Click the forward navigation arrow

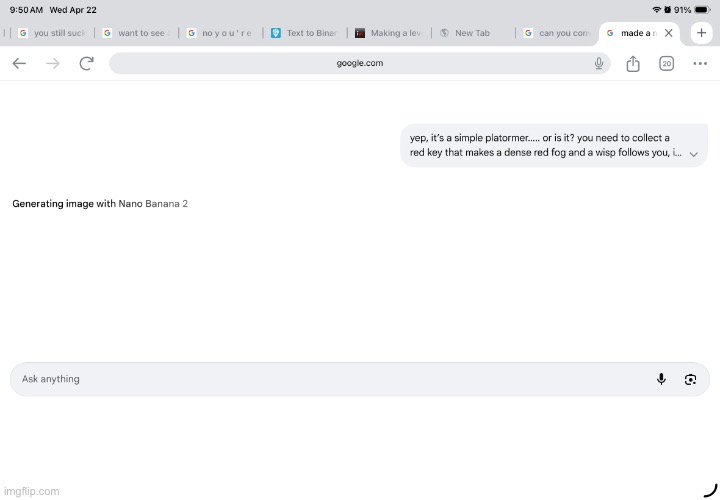tap(53, 63)
